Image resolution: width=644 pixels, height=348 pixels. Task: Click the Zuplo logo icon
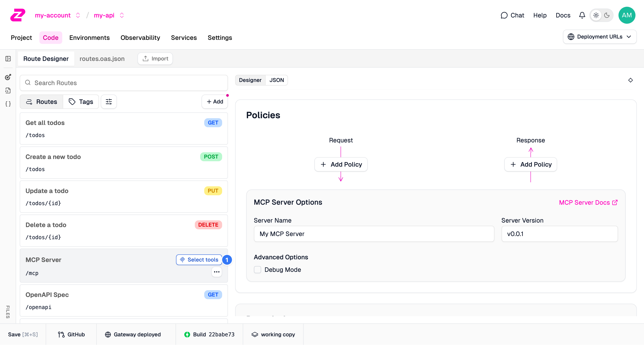(x=17, y=15)
